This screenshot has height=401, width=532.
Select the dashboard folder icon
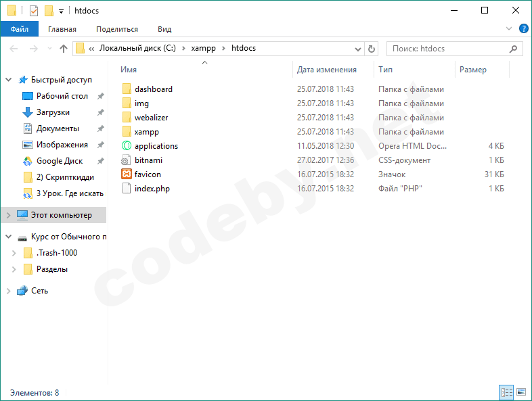[127, 89]
